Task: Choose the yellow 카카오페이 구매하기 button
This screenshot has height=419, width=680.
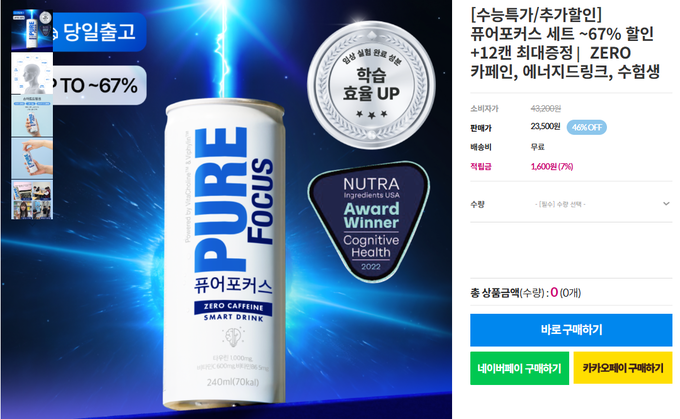Action: (x=623, y=368)
